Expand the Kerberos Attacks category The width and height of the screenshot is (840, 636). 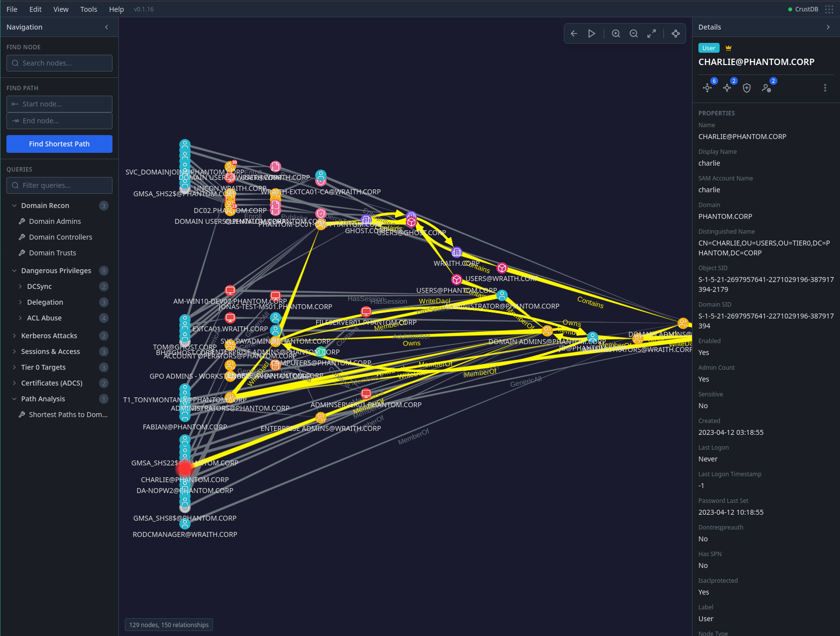pyautogui.click(x=49, y=335)
